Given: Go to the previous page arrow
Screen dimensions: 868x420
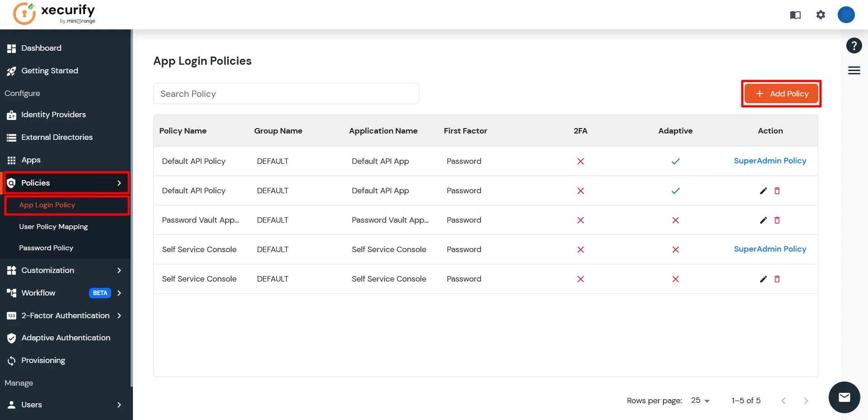Looking at the screenshot, I should (x=783, y=401).
